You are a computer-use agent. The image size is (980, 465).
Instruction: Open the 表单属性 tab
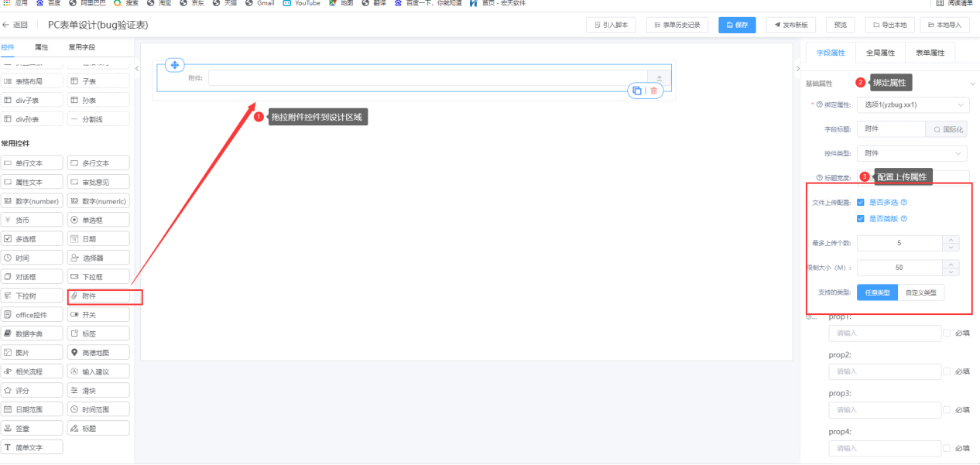pyautogui.click(x=930, y=53)
